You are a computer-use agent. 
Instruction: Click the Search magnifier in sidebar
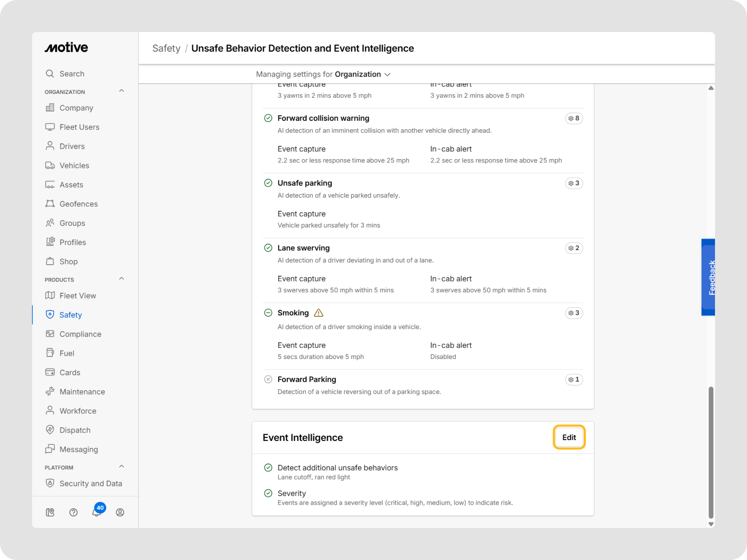[50, 74]
